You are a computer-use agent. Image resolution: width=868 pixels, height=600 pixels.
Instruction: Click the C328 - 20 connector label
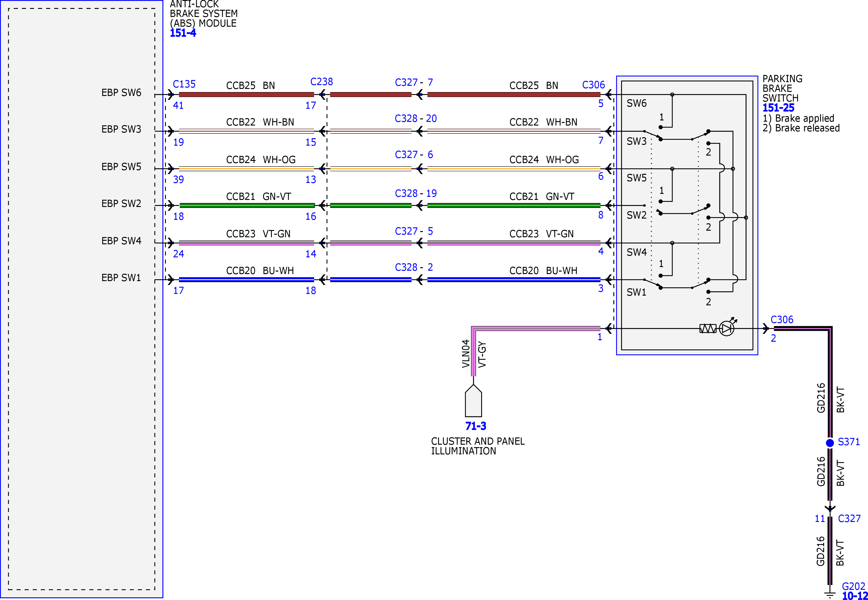click(x=416, y=118)
